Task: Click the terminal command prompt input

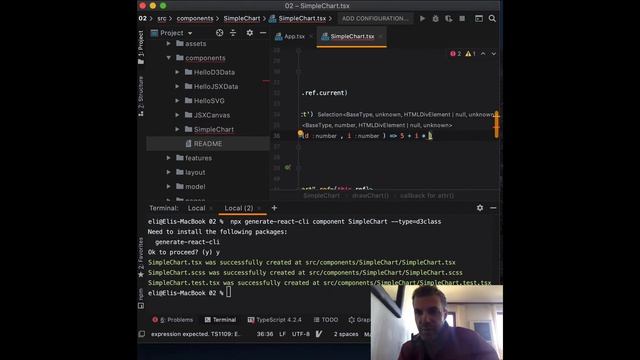Action: [229, 292]
